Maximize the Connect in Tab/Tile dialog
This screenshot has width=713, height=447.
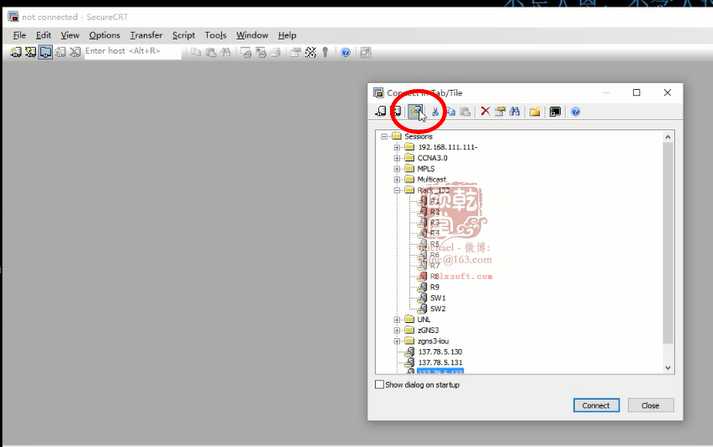tap(637, 93)
